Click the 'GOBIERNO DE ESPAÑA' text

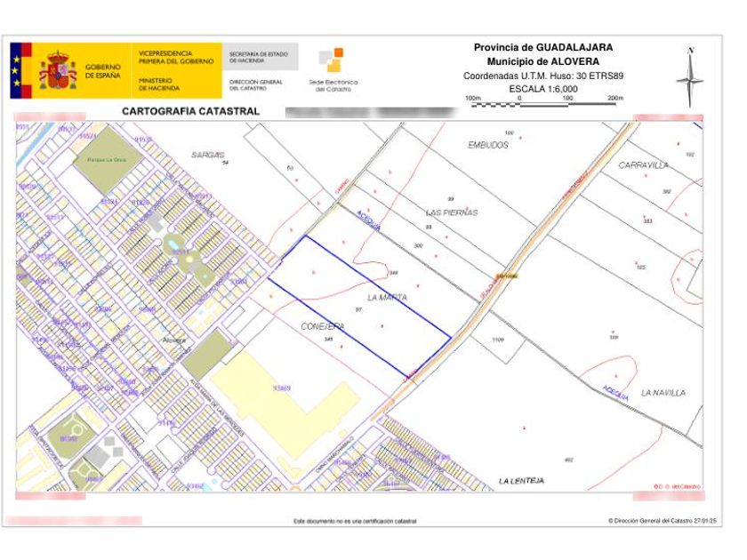tap(103, 71)
